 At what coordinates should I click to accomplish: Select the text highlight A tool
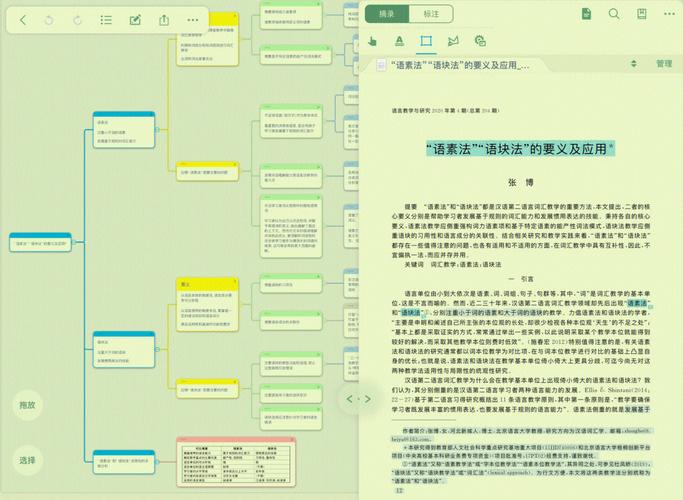(x=399, y=41)
